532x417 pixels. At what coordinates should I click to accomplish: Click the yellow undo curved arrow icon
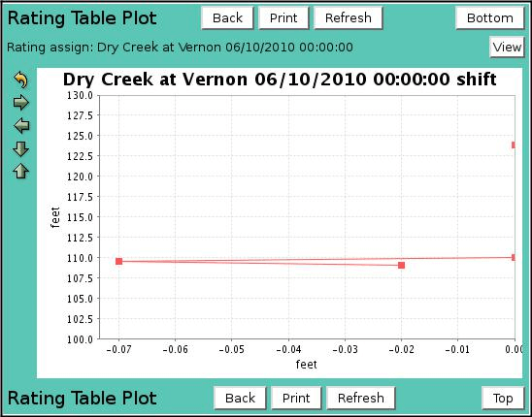coord(20,80)
